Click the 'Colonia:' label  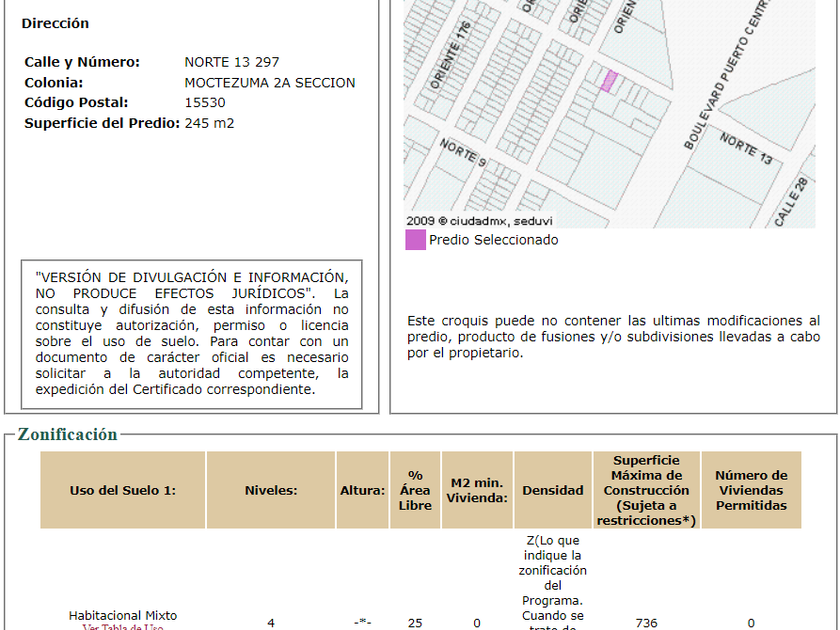pyautogui.click(x=54, y=83)
